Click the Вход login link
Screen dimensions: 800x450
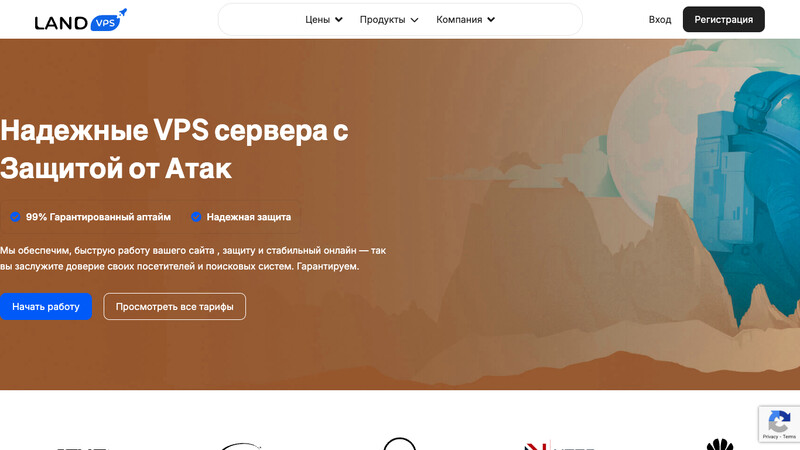[660, 19]
